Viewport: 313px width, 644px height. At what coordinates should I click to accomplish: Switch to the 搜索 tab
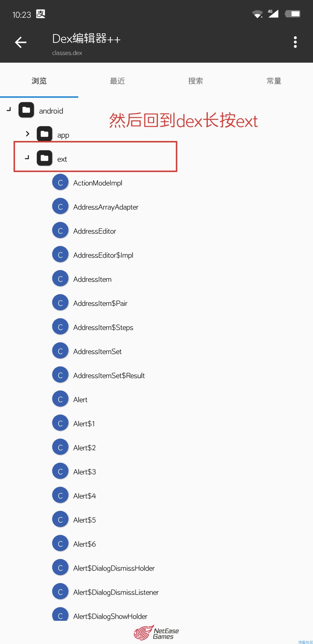(196, 81)
